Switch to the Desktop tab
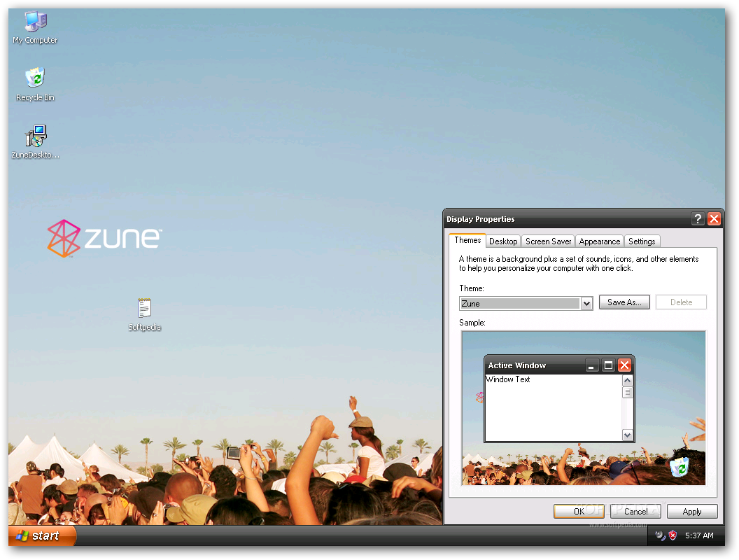 [503, 241]
